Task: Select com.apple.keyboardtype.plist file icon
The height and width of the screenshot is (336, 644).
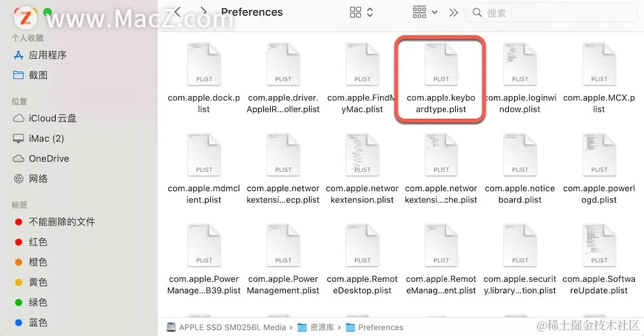Action: (441, 64)
